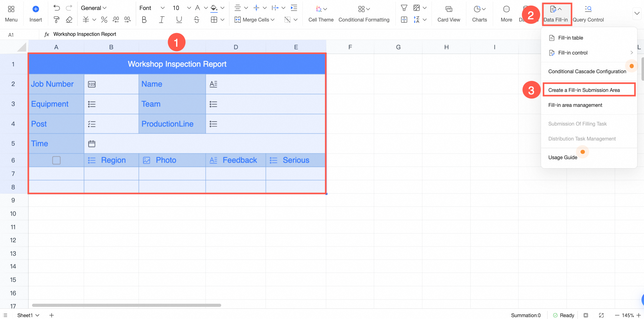Viewport: 644px width, 319px height.
Task: Click the eraser clear-format icon
Action: [69, 20]
